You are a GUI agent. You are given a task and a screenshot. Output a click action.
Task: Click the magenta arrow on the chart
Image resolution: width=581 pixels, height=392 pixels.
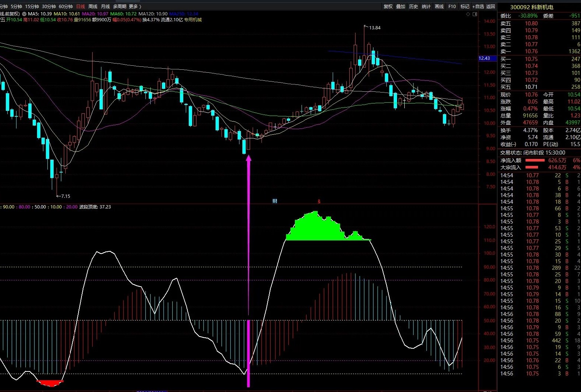[249, 272]
